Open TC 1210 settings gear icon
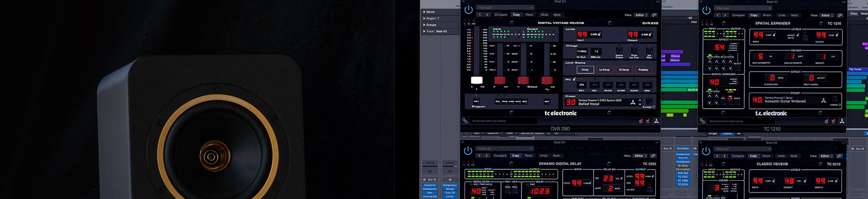868x199 pixels. pos(826,121)
